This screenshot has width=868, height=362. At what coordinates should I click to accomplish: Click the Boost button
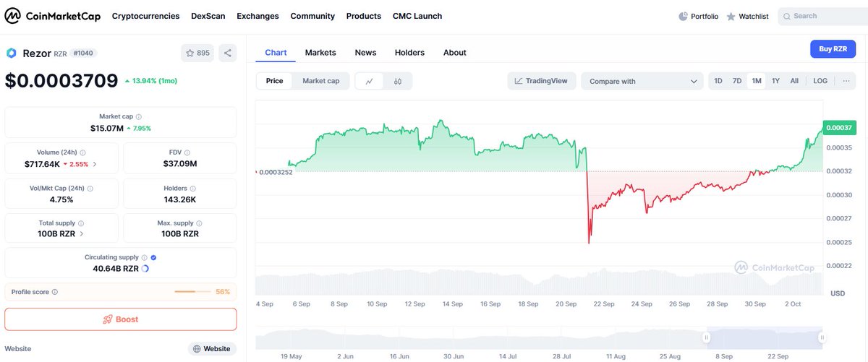(121, 319)
